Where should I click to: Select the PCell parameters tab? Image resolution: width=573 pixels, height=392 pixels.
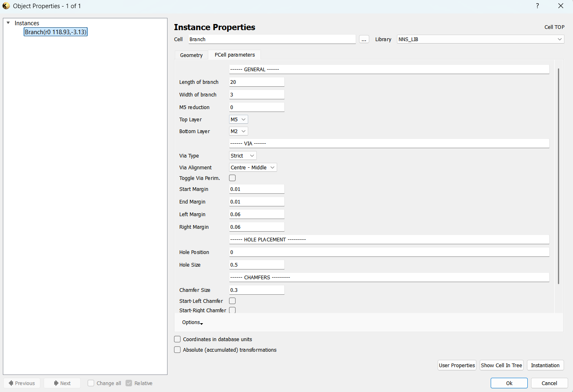(x=235, y=55)
